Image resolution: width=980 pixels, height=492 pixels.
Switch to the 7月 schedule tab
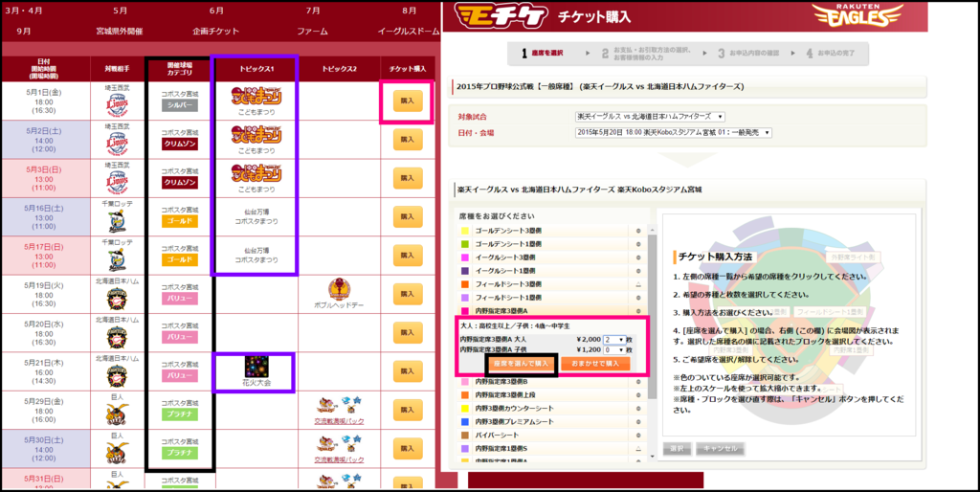point(313,11)
